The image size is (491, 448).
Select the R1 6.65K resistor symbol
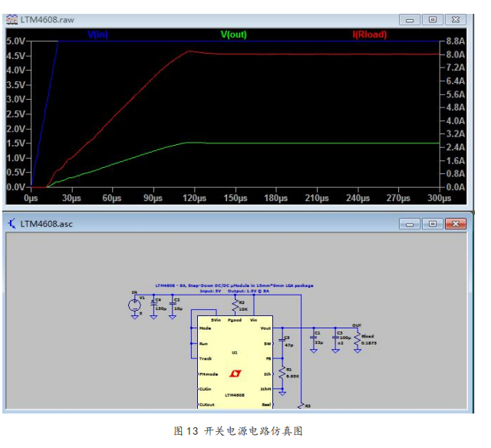tap(282, 373)
